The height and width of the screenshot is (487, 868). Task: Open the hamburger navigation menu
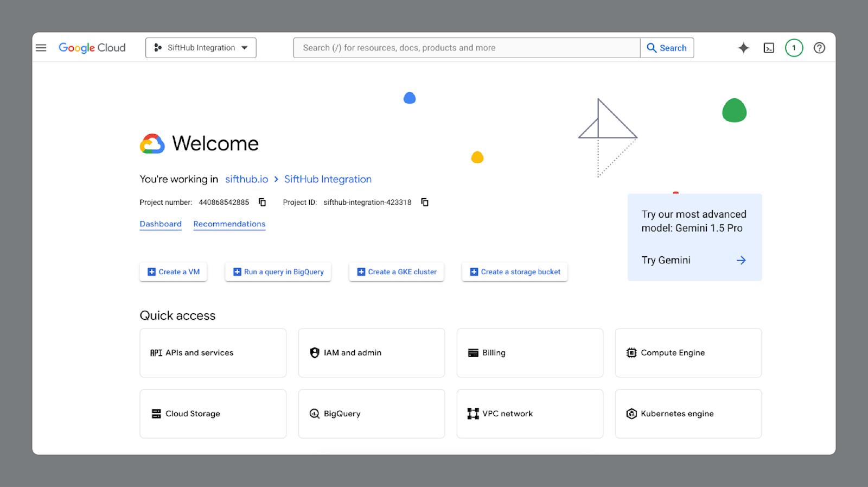pos(41,48)
